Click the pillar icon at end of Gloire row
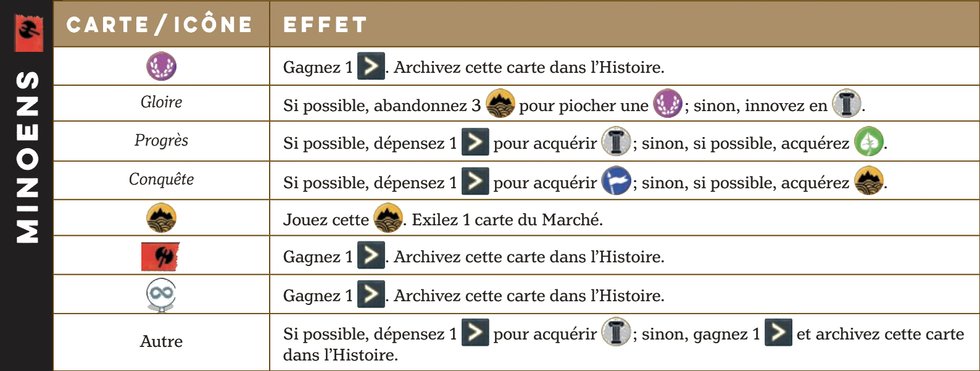 (x=846, y=104)
